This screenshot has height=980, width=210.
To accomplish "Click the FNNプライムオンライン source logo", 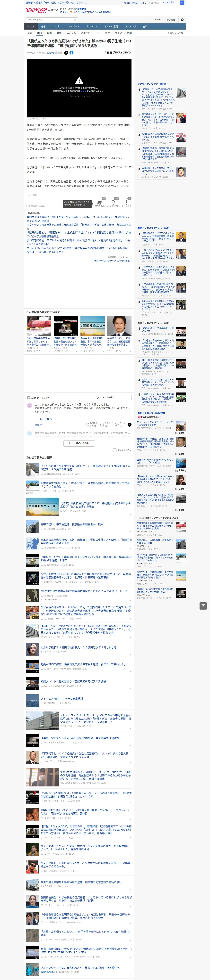I will (117, 53).
